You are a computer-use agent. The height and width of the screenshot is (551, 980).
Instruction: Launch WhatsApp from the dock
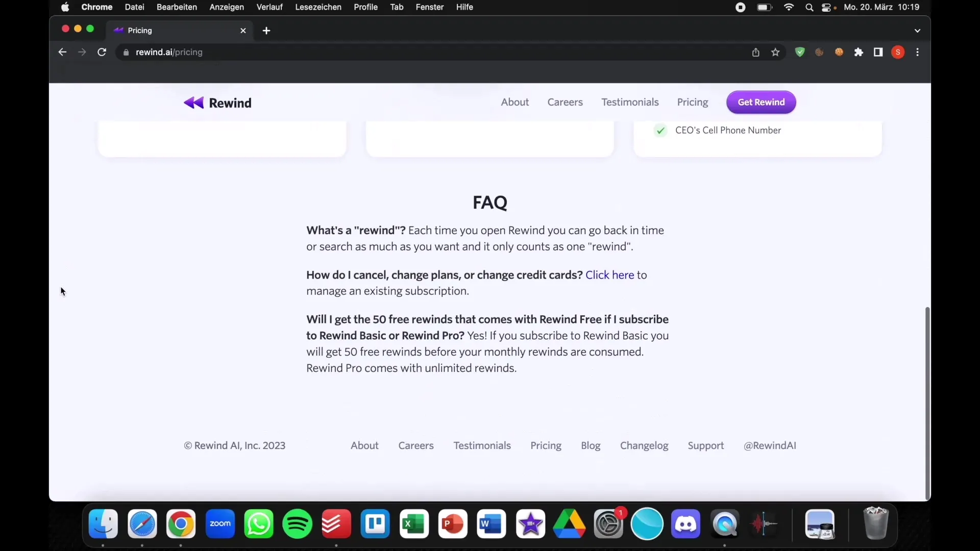[258, 523]
